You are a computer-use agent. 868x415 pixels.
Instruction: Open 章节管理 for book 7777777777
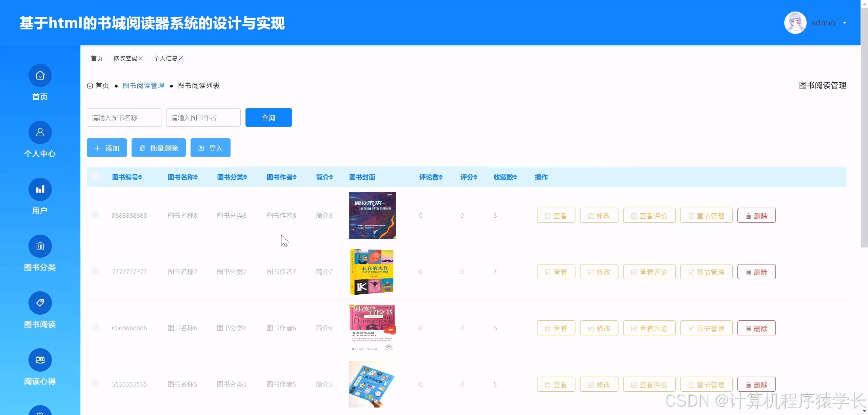[706, 272]
